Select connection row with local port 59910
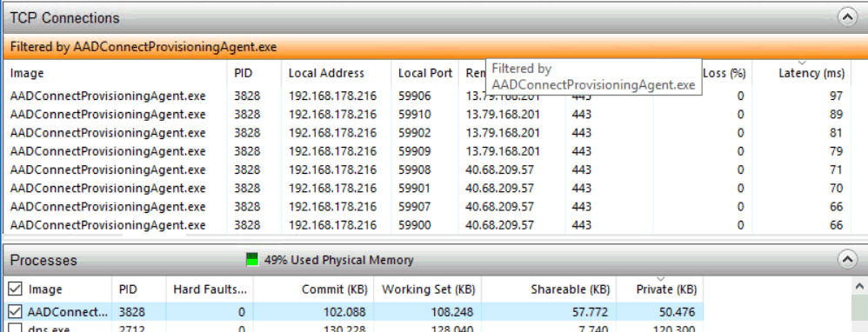The image size is (868, 332). [x=426, y=115]
